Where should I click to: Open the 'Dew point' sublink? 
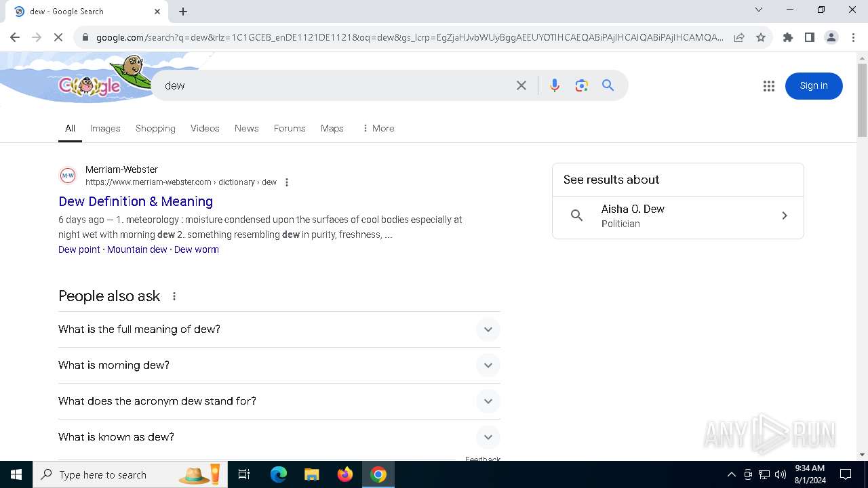[x=79, y=249]
